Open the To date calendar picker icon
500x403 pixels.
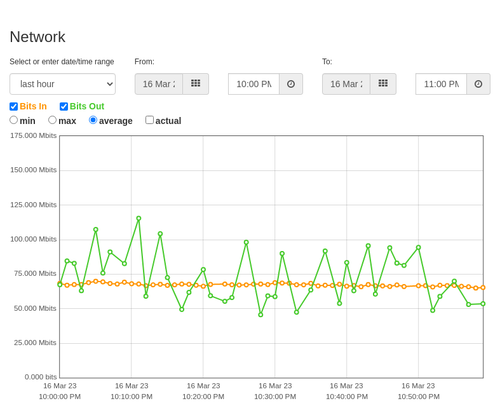(x=383, y=84)
